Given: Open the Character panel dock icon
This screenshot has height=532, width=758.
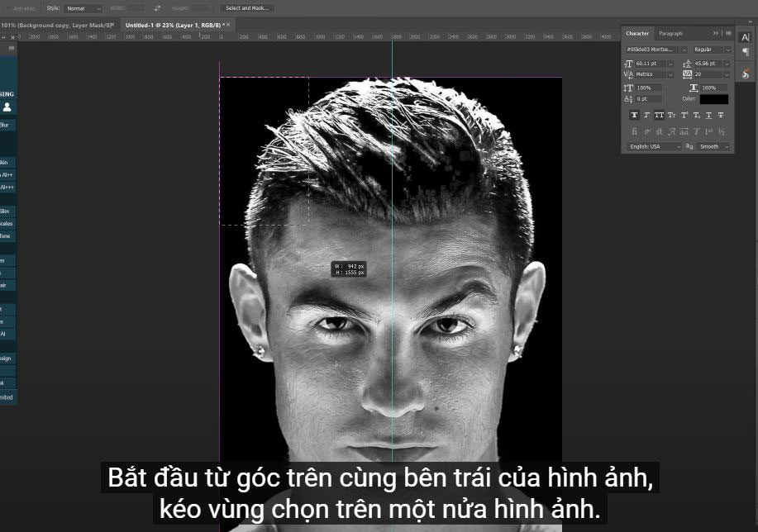Looking at the screenshot, I should [x=746, y=37].
